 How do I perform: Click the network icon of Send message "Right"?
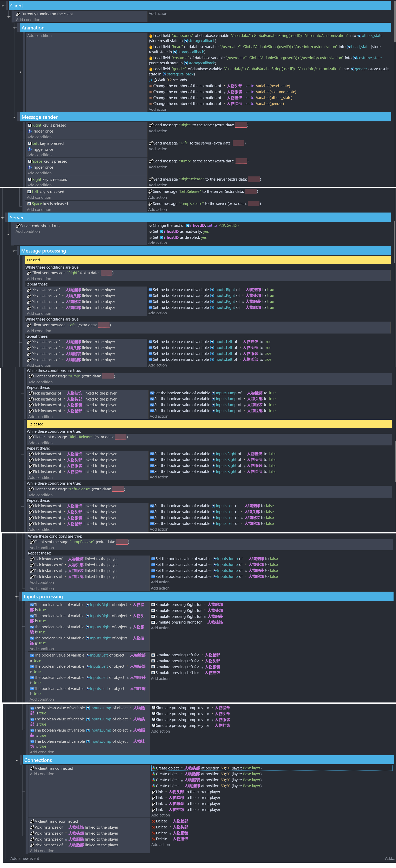pos(151,125)
